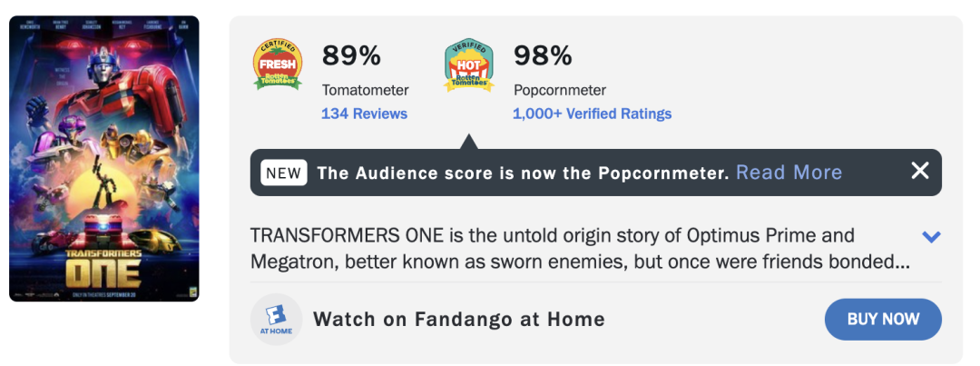
Task: Follow the Read More link
Action: (789, 173)
